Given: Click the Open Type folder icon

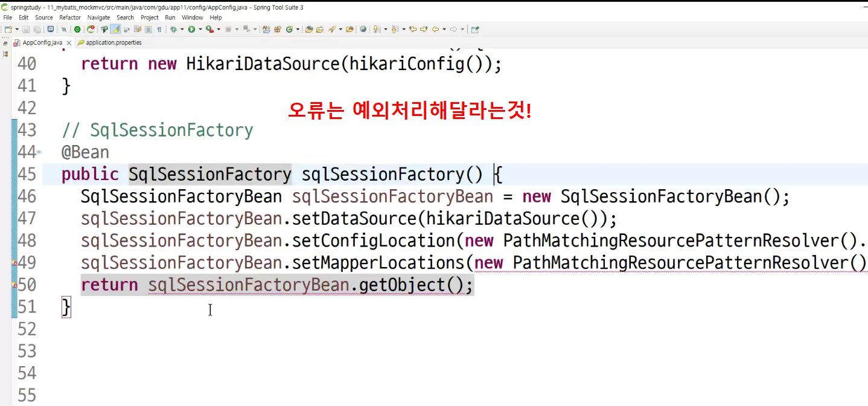Looking at the screenshot, I should (309, 29).
